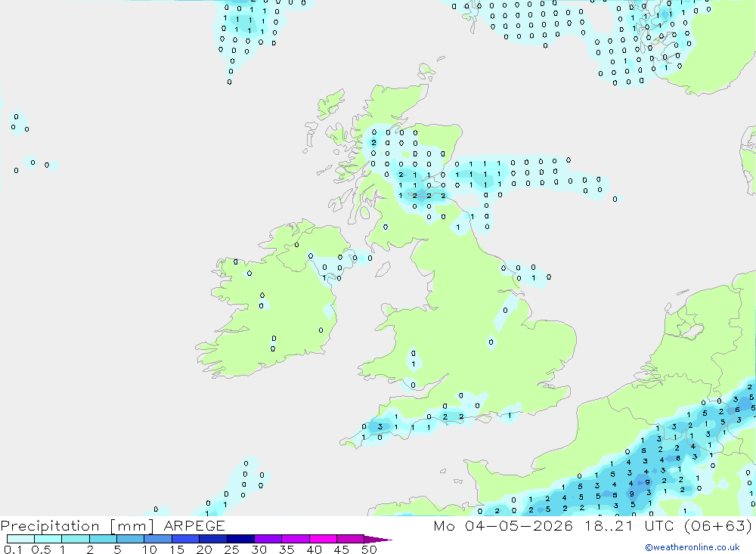Select the 0.1–0.5 mm legend swatch
Viewport: 756px width, 554px height.
tap(20, 539)
